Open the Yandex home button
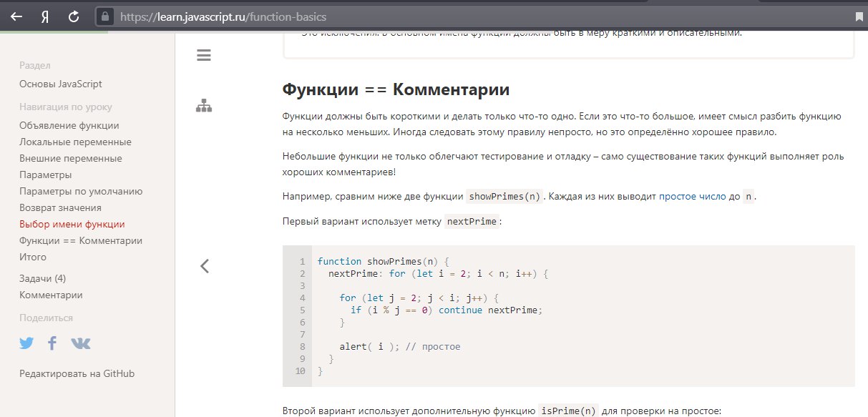Image resolution: width=868 pixels, height=417 pixels. [x=44, y=16]
